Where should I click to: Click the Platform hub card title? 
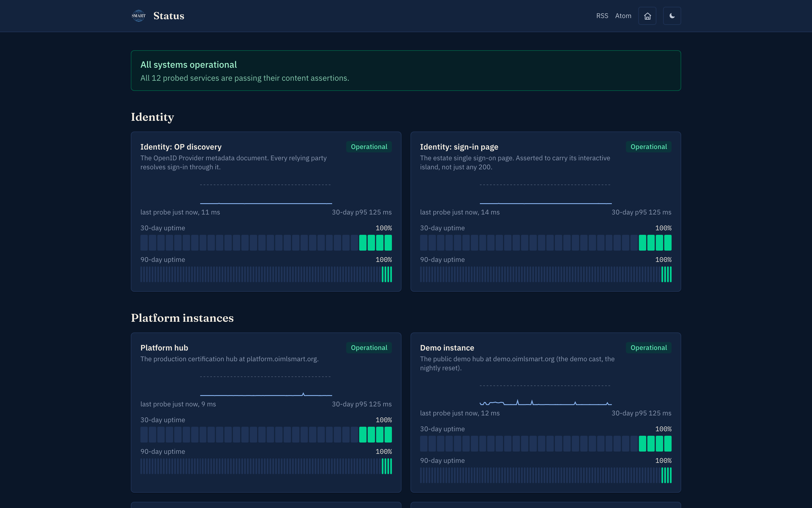(164, 348)
